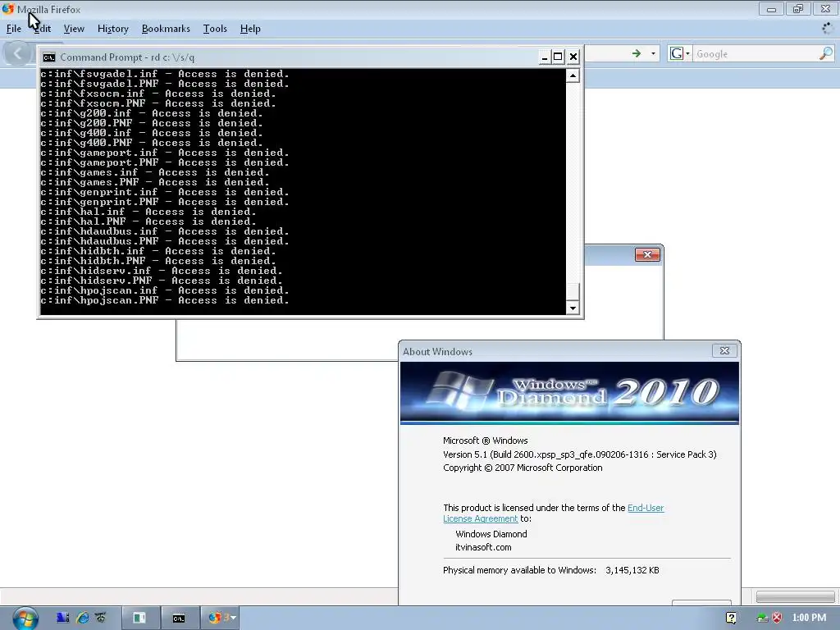
Task: Click the green Go arrow in Firefox
Action: (x=637, y=53)
